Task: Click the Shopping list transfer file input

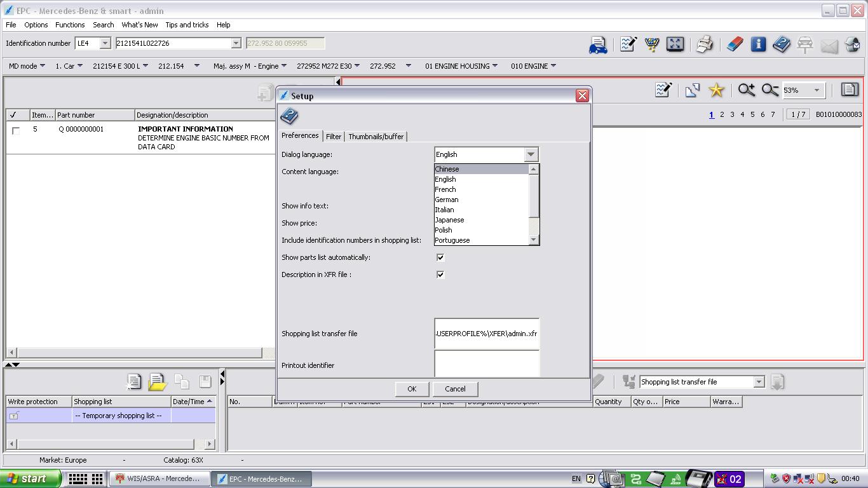Action: click(487, 334)
